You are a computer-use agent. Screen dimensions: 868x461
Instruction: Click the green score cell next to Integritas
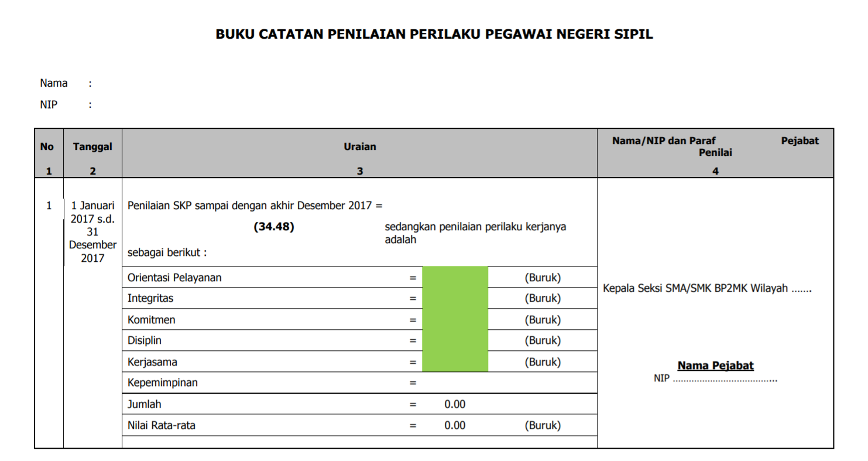(x=456, y=298)
